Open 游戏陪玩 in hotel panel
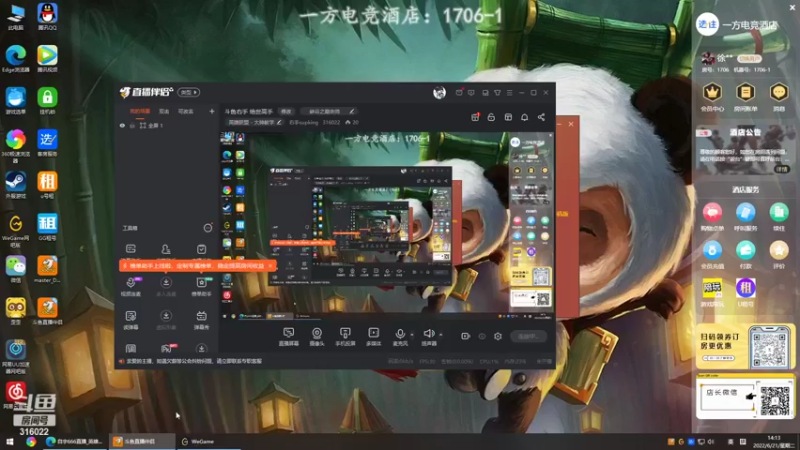The image size is (800, 450). 712,293
